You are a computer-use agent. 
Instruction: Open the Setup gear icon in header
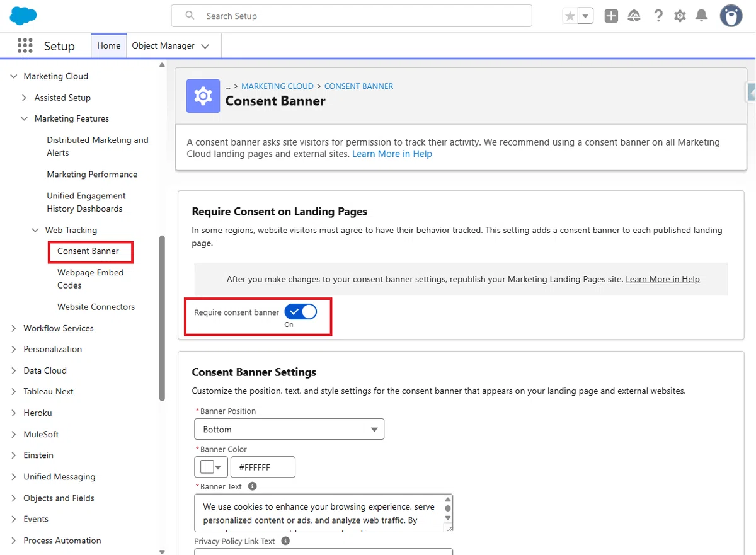click(680, 16)
